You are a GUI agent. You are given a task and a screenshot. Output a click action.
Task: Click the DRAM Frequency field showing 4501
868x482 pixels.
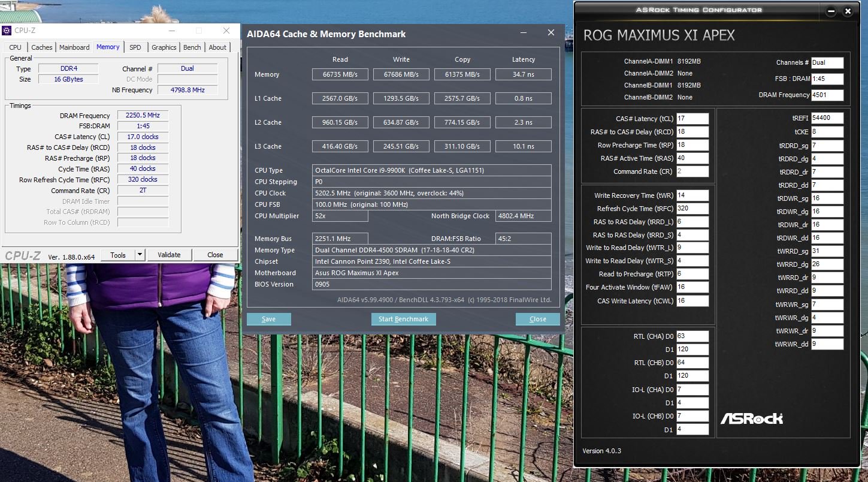[827, 95]
